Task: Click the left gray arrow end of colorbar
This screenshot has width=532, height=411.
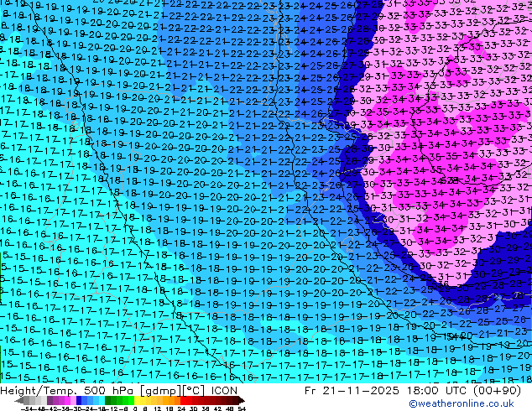Action: tap(19, 400)
